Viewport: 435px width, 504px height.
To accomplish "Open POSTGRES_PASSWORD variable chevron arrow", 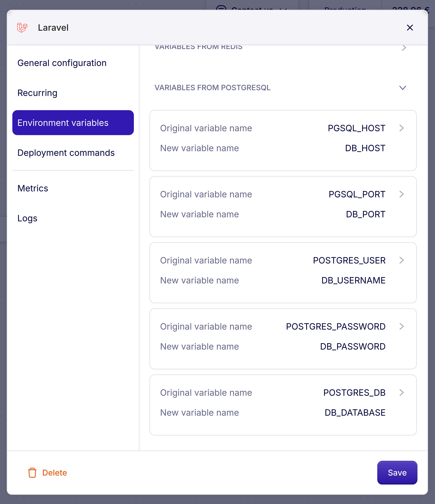I will 401,327.
